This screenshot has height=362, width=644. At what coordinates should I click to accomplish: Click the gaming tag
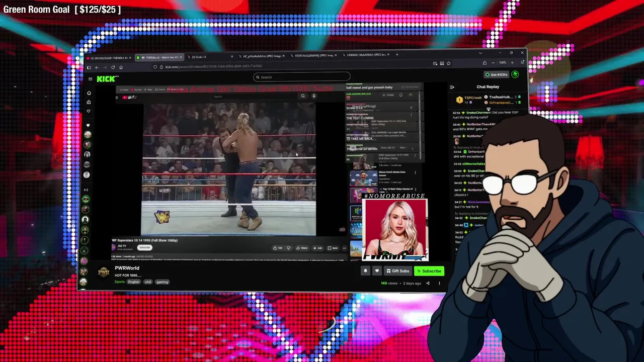tap(162, 282)
